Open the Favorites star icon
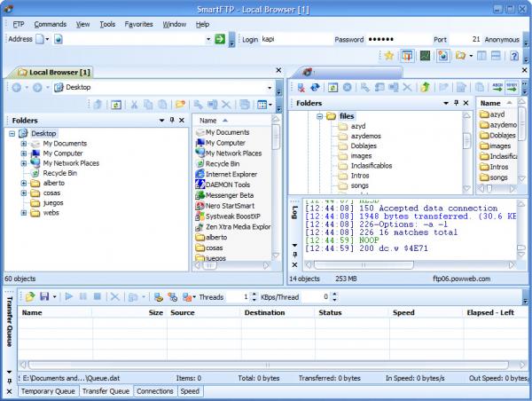The height and width of the screenshot is (401, 532). [x=389, y=55]
